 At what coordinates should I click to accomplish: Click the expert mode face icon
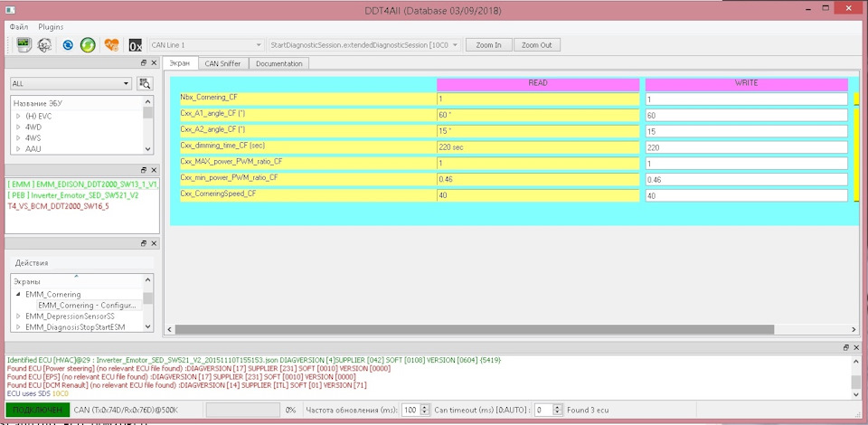coord(44,45)
